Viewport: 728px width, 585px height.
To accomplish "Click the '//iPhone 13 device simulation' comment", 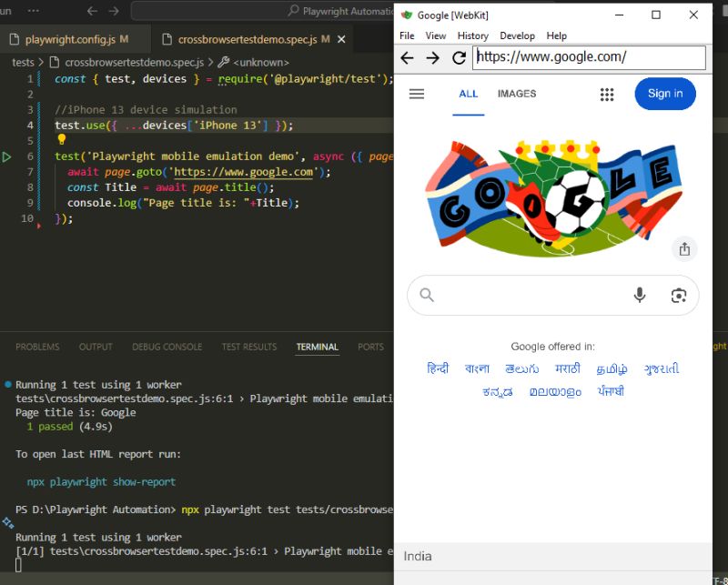I will click(146, 110).
